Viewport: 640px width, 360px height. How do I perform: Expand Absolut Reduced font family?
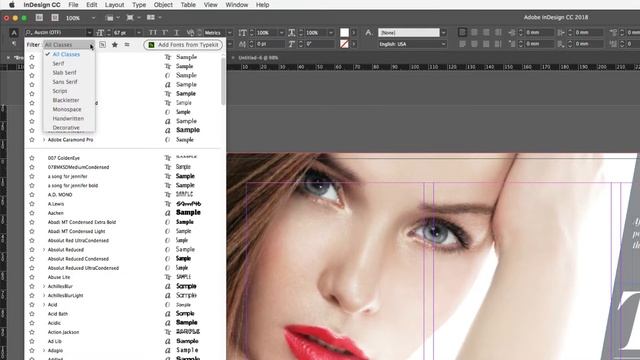(x=44, y=250)
